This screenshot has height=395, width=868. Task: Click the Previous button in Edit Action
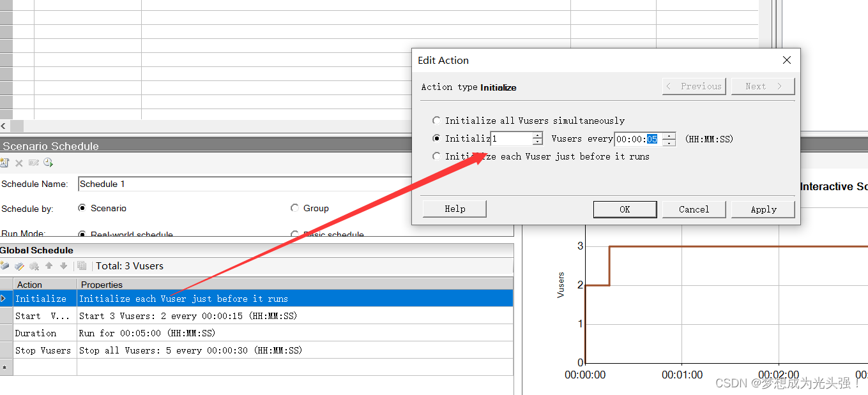(x=694, y=86)
